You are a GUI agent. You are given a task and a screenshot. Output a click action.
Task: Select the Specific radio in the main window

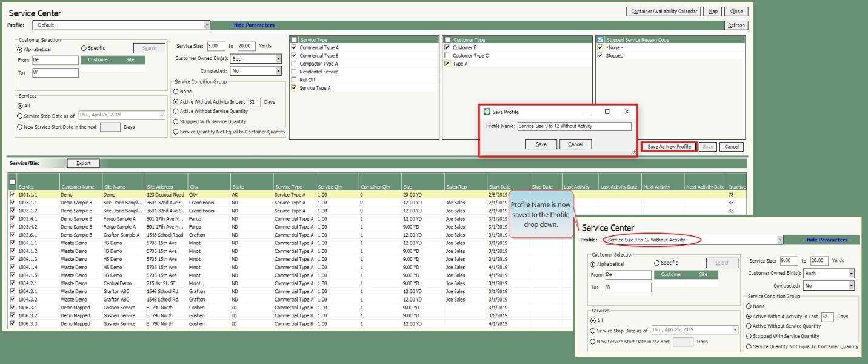tap(84, 49)
